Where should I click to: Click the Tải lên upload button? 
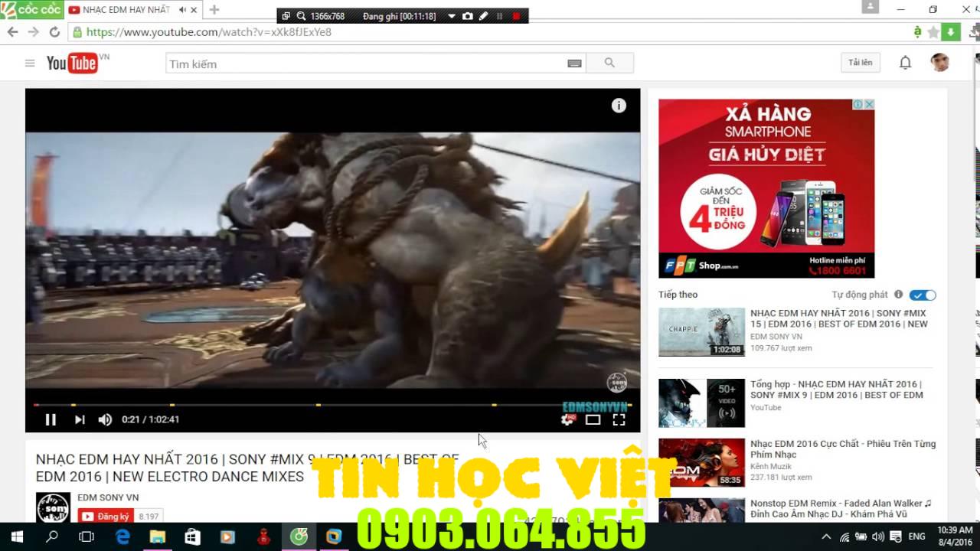click(x=860, y=63)
